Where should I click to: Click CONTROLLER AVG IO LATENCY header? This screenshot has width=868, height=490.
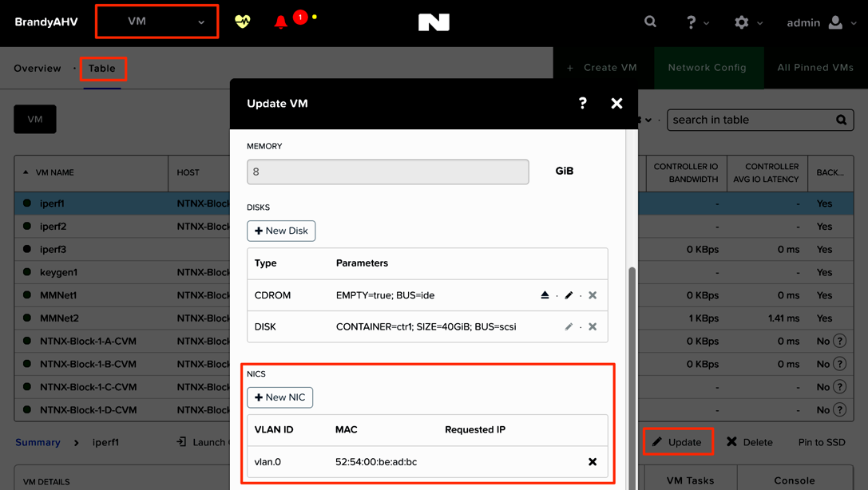coord(766,172)
